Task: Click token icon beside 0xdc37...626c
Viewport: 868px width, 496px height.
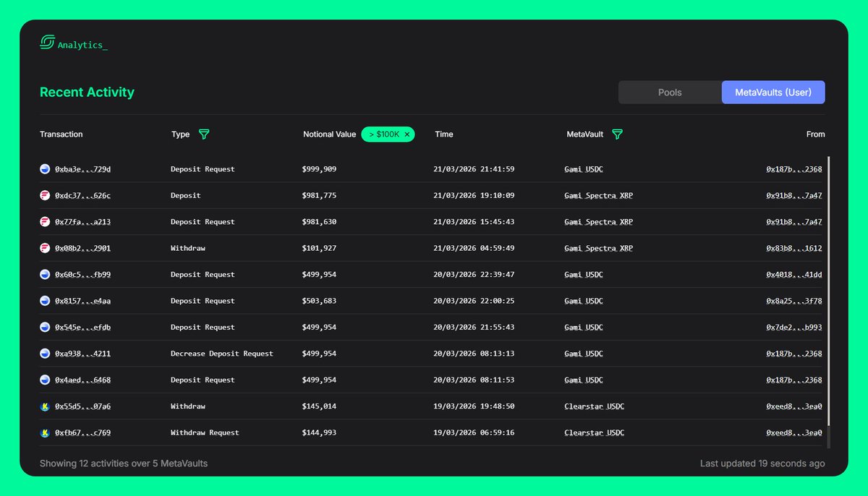Action: 45,195
